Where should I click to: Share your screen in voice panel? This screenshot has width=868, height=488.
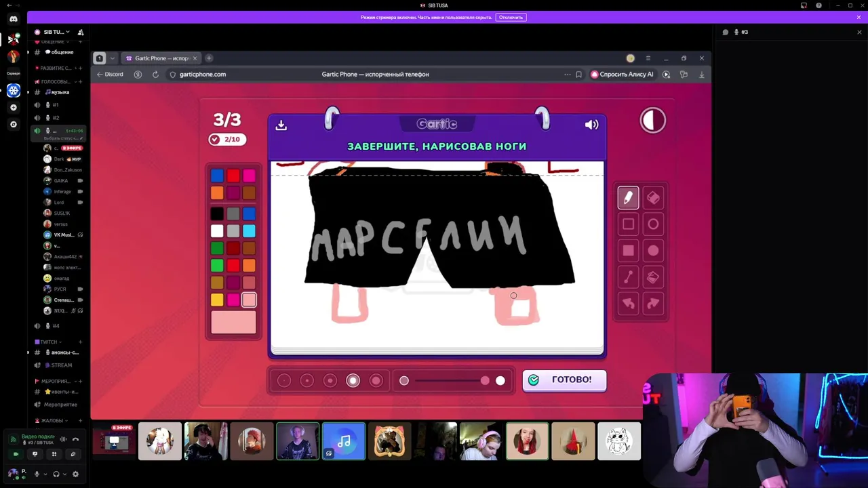coord(35,454)
